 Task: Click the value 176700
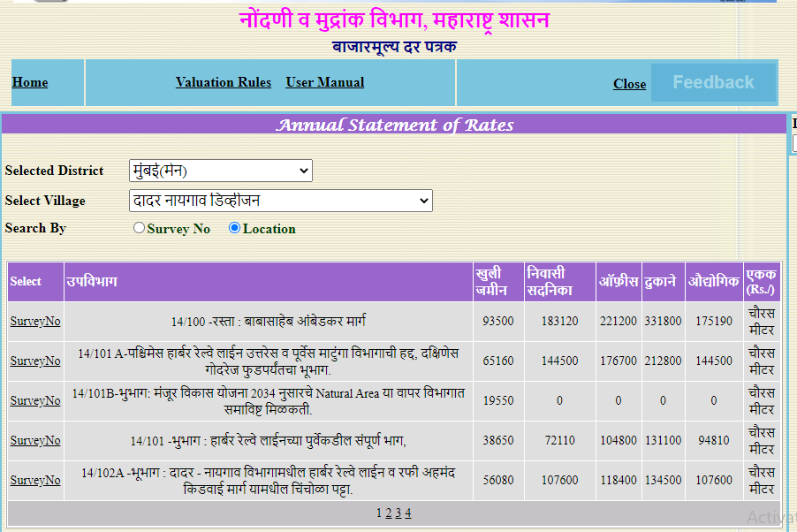619,361
